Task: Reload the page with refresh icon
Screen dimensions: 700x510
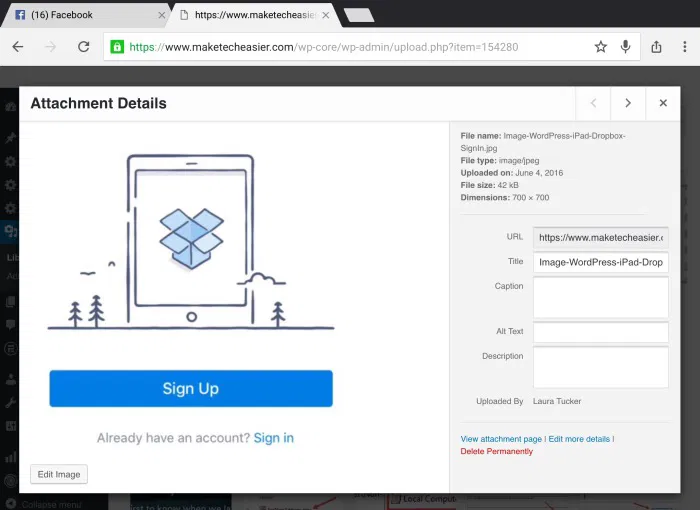Action: point(83,47)
